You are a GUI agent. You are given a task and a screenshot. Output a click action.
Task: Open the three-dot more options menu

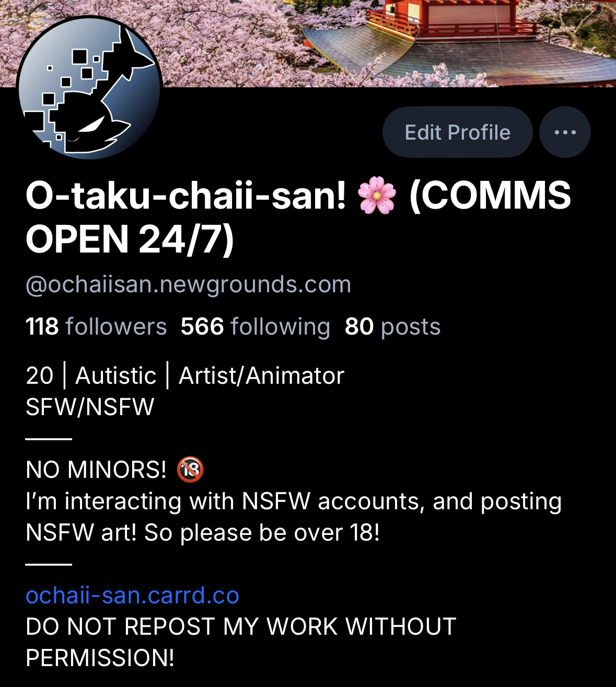tap(565, 132)
